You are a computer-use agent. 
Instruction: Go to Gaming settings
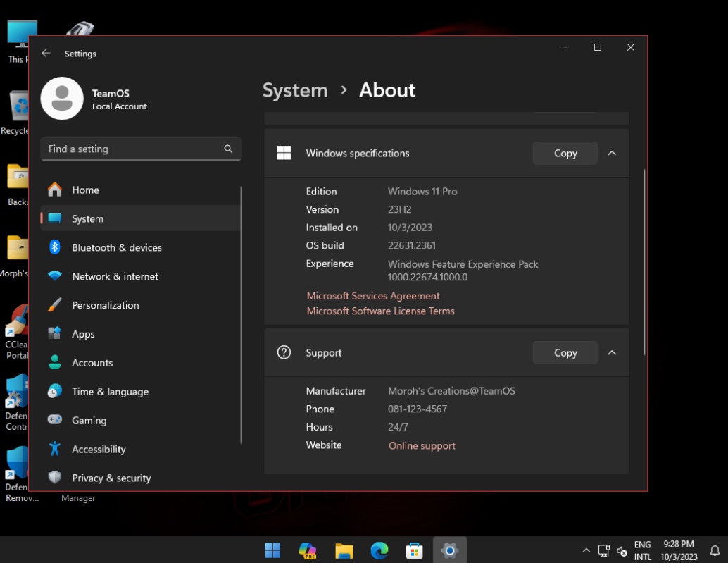tap(140, 420)
